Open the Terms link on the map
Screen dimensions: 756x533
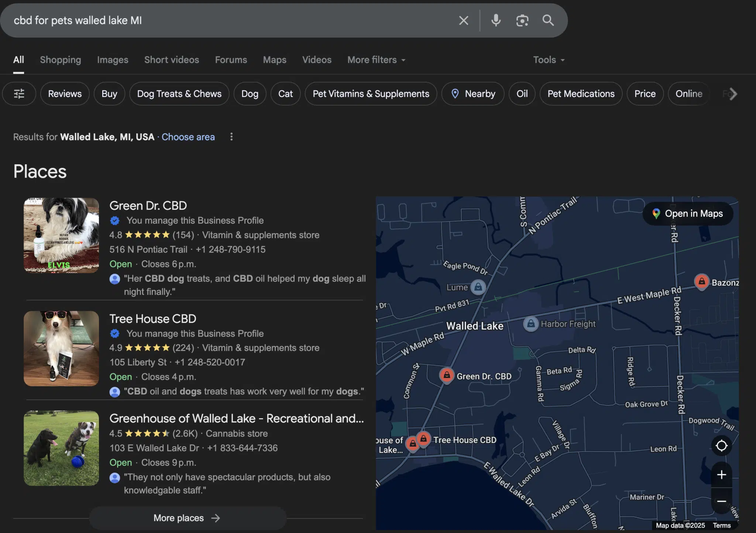pos(722,525)
